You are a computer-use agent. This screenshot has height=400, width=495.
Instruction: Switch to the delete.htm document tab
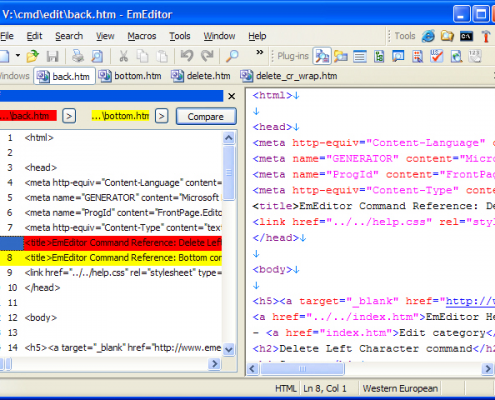tap(201, 76)
